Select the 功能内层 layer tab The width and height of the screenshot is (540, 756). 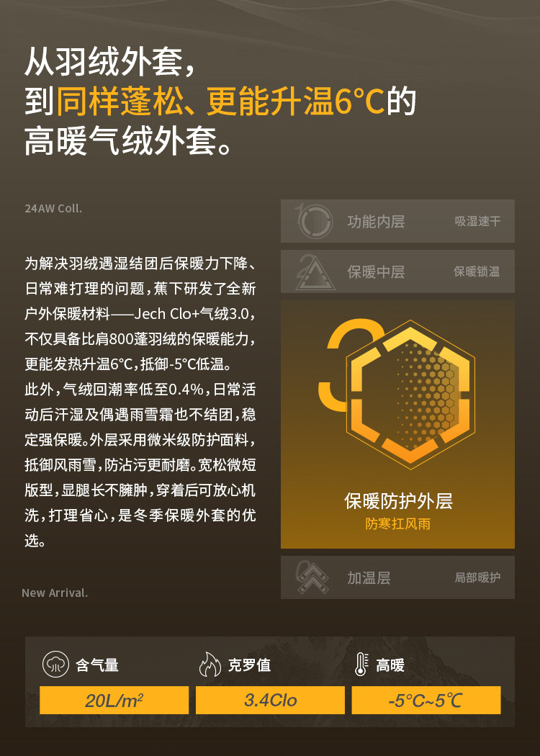(x=397, y=221)
